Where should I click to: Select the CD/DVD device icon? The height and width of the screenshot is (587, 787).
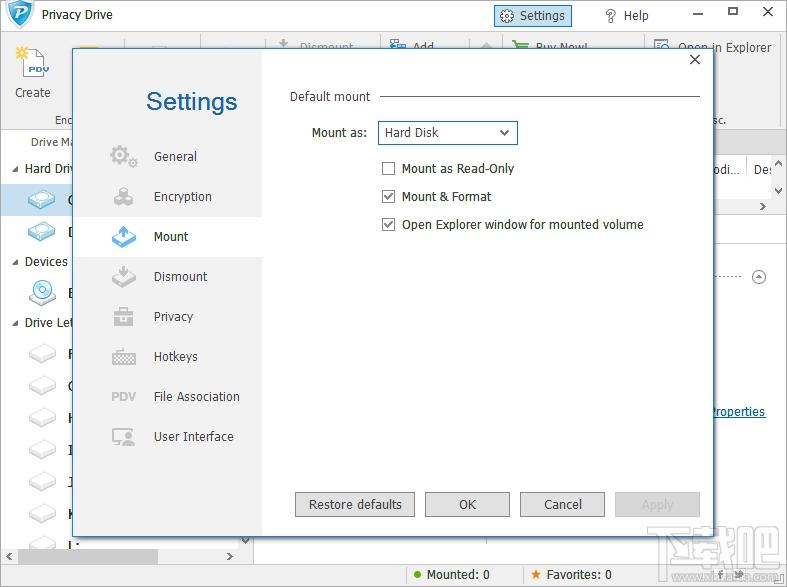42,292
